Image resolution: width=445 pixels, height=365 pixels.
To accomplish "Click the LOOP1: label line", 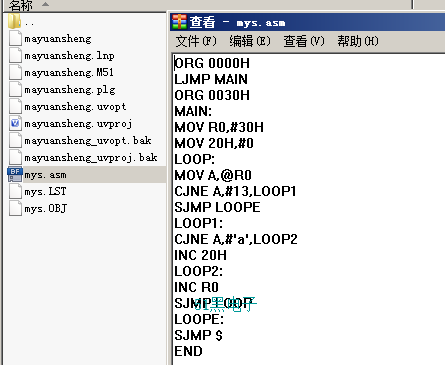I will (199, 223).
